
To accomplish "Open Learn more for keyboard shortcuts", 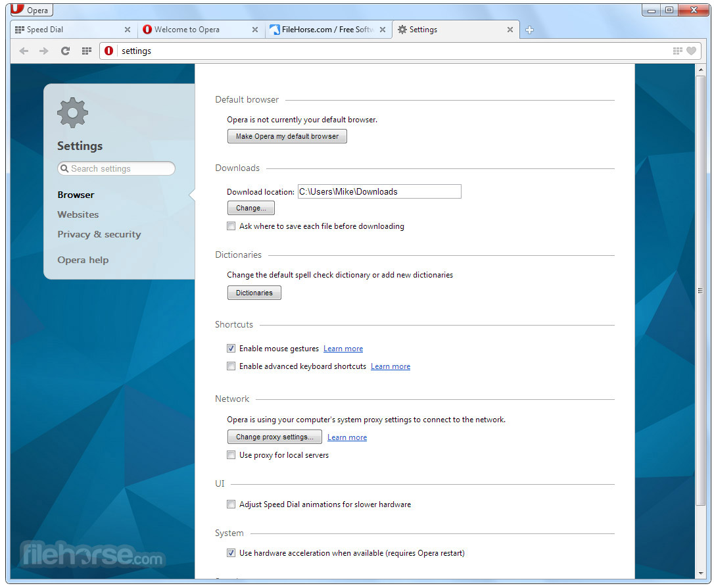I will coord(391,366).
